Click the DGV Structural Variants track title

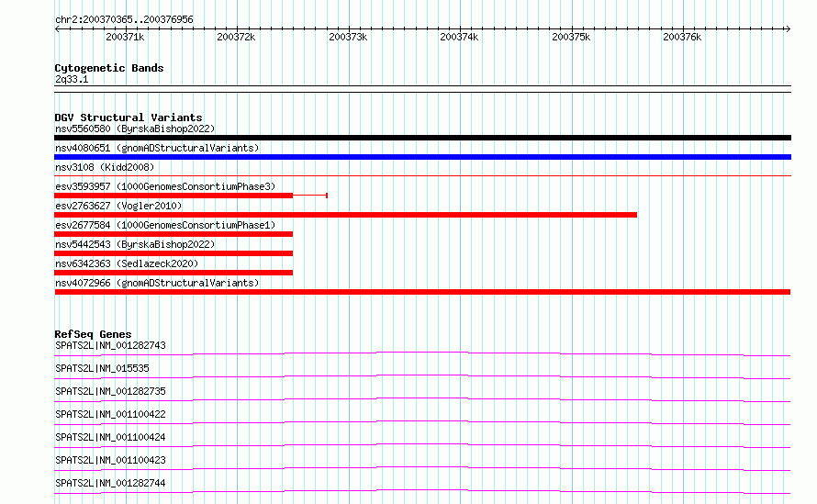tap(129, 118)
